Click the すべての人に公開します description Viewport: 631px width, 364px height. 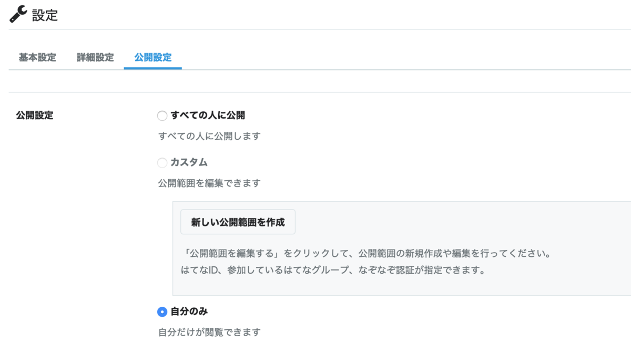click(210, 136)
